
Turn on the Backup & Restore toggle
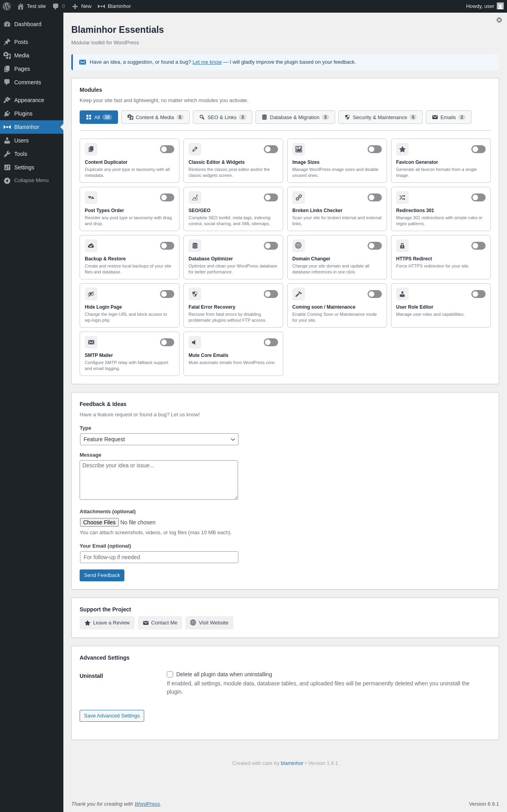167,246
